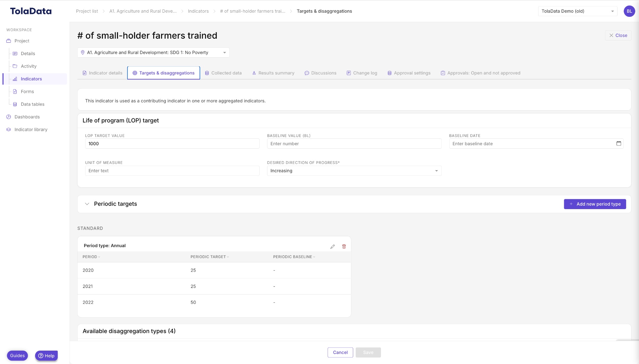The width and height of the screenshot is (639, 364).
Task: Open Project in the workspace sidebar
Action: click(22, 41)
